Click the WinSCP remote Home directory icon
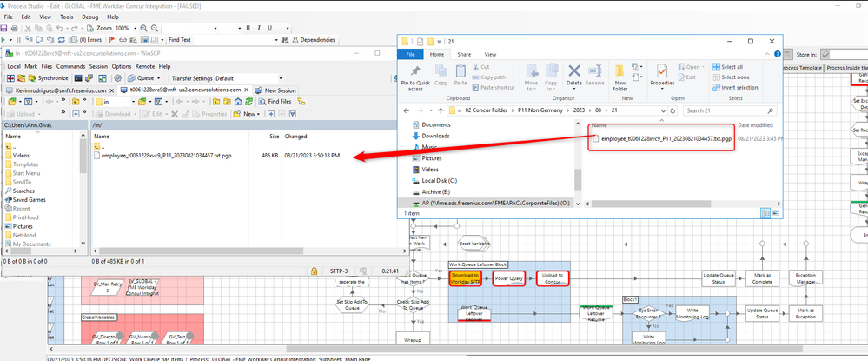Image resolution: width=868 pixels, height=361 pixels. [x=238, y=102]
